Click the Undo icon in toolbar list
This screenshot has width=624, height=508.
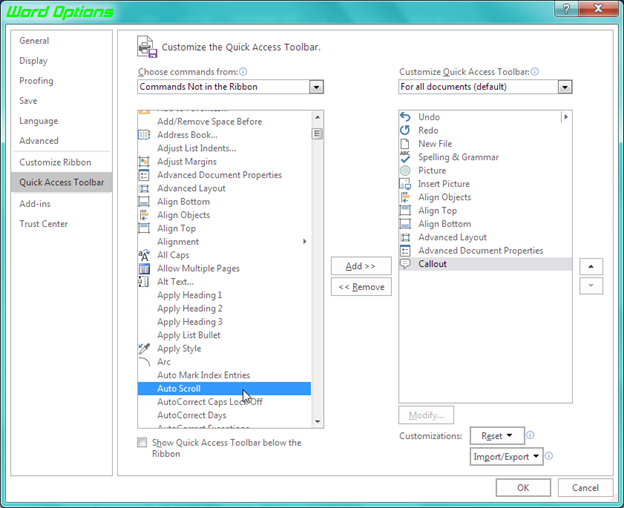pos(405,117)
